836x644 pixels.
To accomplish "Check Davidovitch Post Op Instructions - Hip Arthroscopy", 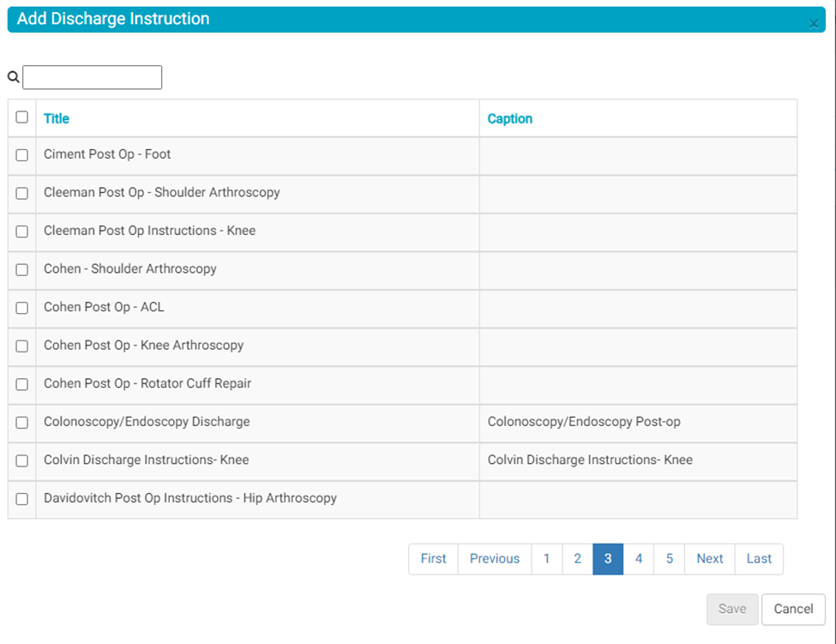I will [x=22, y=499].
